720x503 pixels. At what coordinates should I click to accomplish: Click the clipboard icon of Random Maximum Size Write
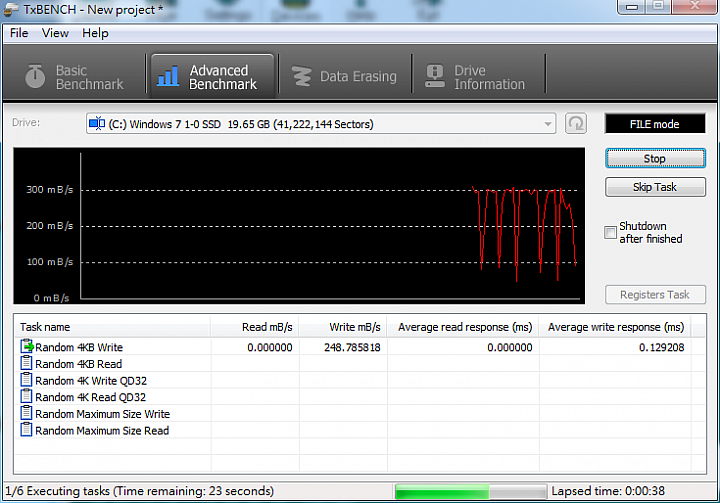27,413
